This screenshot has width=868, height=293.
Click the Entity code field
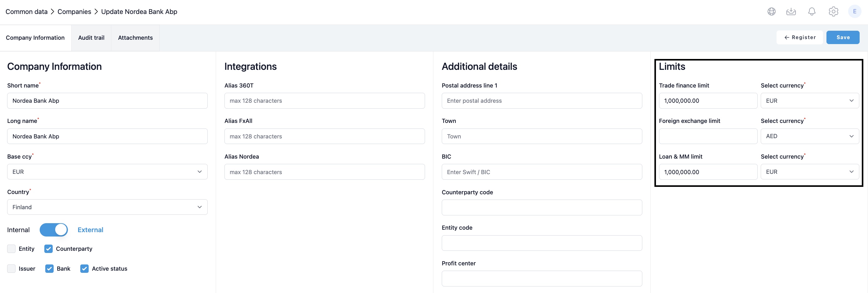coord(542,243)
